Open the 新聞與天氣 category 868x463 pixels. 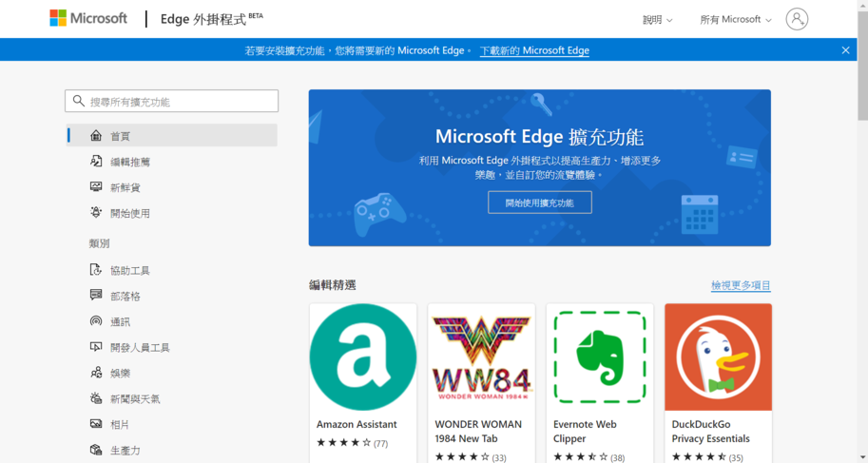pos(135,398)
